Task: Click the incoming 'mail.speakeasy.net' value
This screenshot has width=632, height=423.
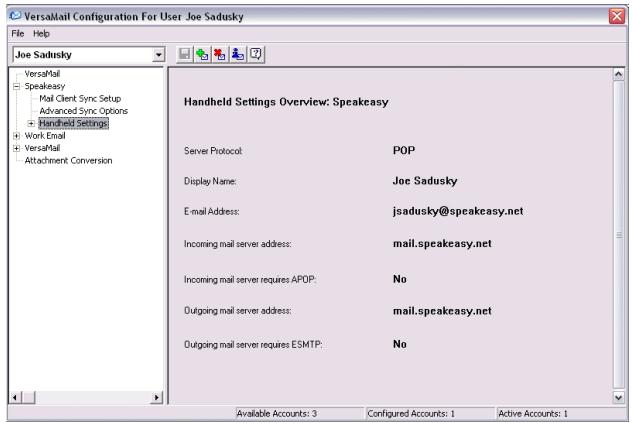Action: tap(442, 244)
